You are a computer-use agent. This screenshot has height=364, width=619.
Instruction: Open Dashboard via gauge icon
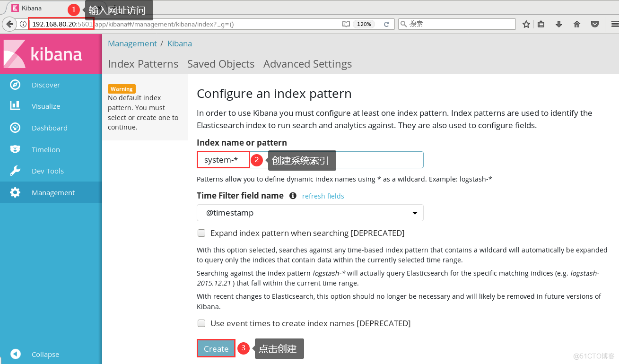[x=15, y=128]
